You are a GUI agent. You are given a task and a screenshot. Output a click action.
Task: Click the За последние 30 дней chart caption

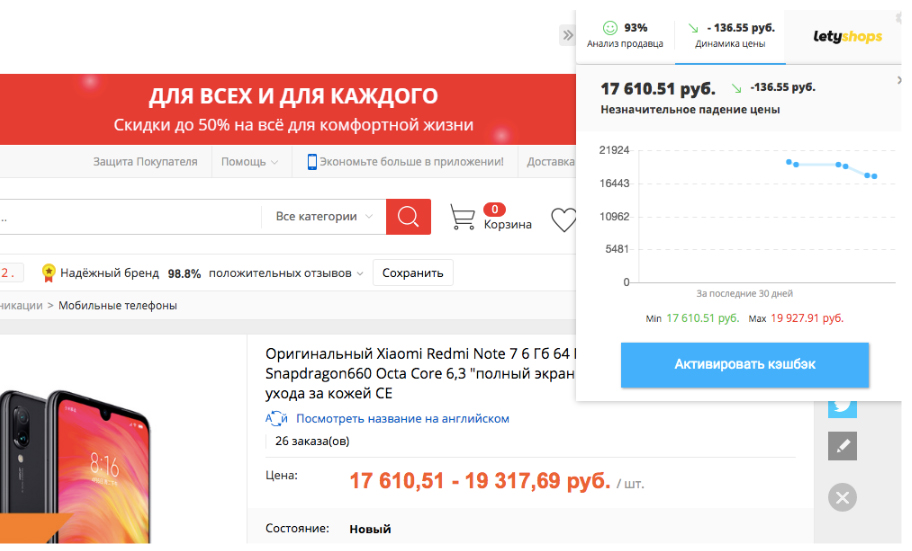[x=744, y=293]
